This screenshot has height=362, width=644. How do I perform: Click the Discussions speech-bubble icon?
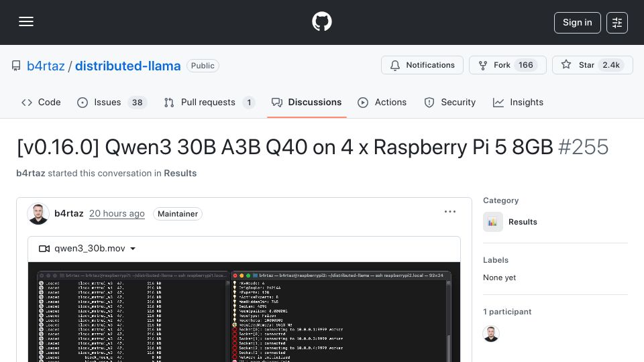[x=277, y=103]
